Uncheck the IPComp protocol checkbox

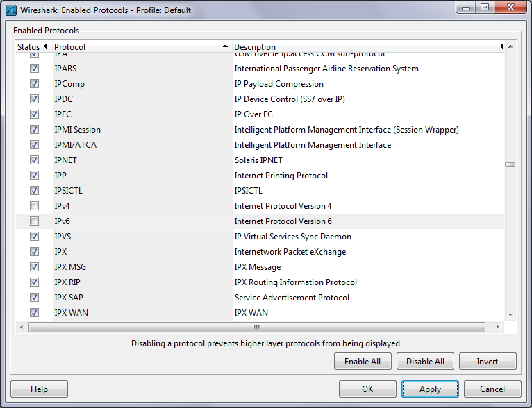click(34, 84)
